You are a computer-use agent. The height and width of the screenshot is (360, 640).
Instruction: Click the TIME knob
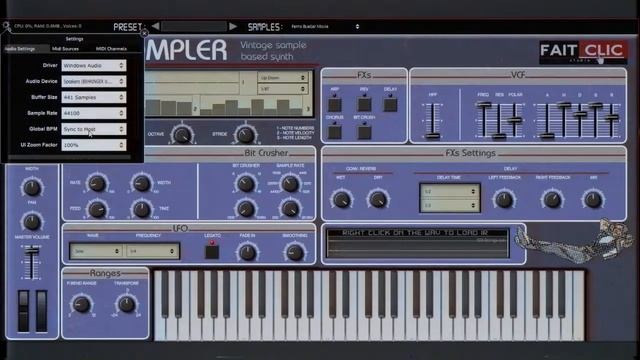tap(142, 209)
